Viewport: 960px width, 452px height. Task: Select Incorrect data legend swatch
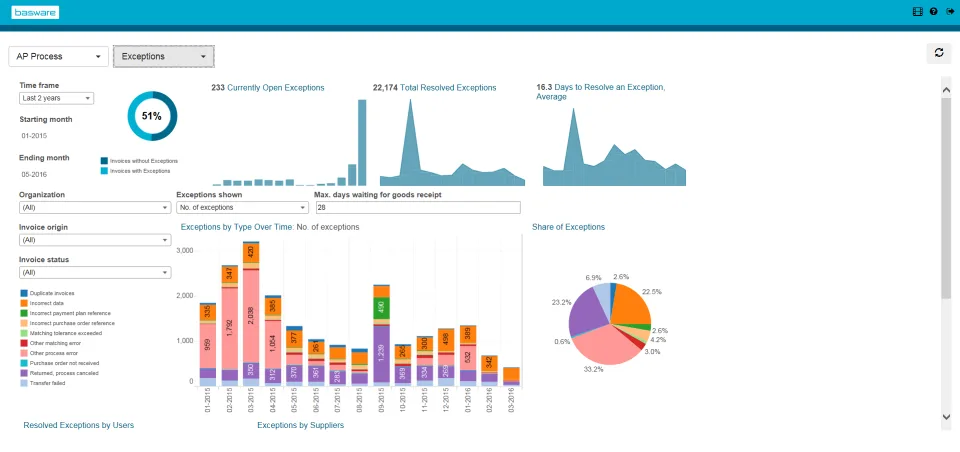(24, 303)
